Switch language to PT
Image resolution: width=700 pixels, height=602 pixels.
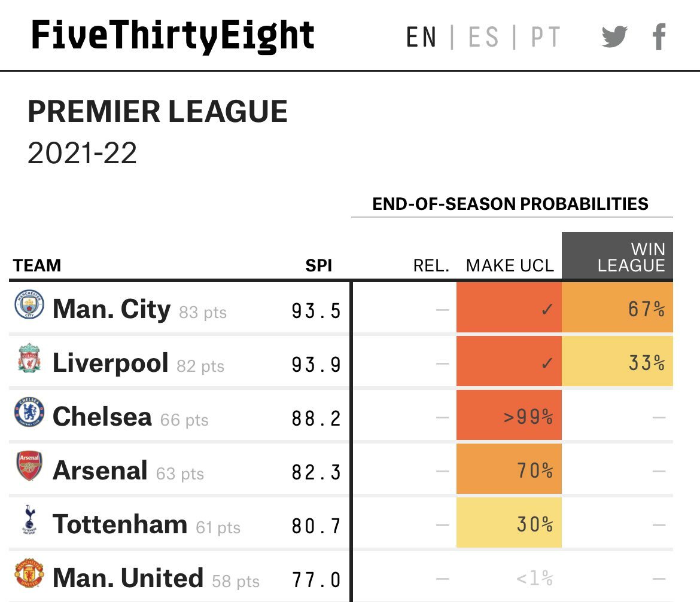(x=545, y=37)
